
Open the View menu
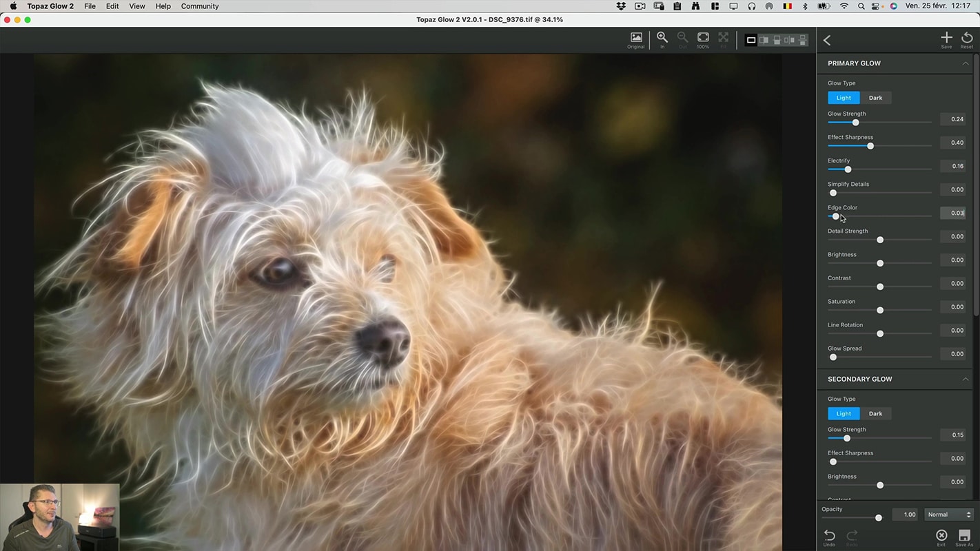click(137, 6)
